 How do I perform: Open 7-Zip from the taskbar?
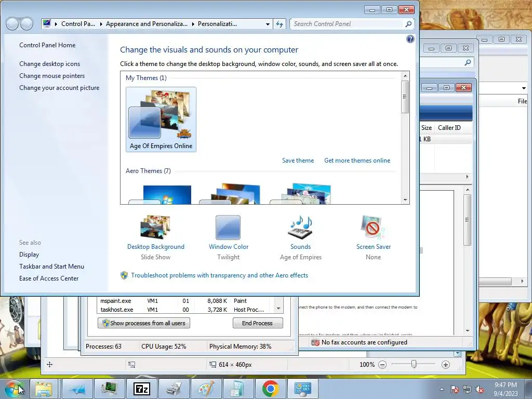click(x=142, y=389)
